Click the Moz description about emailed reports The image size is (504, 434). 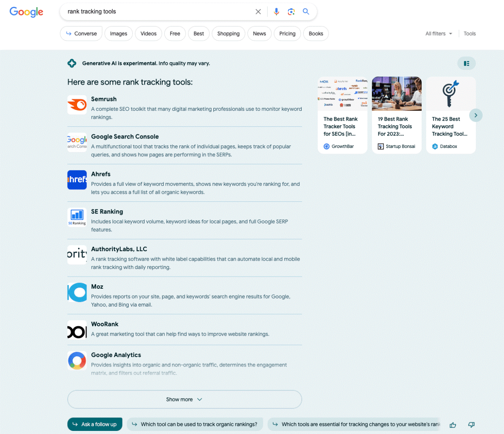pyautogui.click(x=191, y=300)
